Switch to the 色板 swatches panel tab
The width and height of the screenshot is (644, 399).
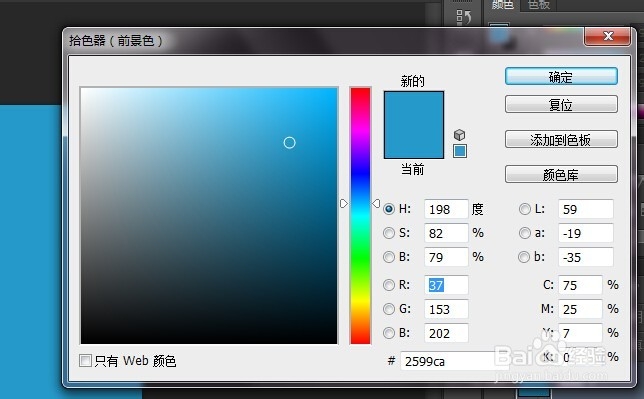539,5
